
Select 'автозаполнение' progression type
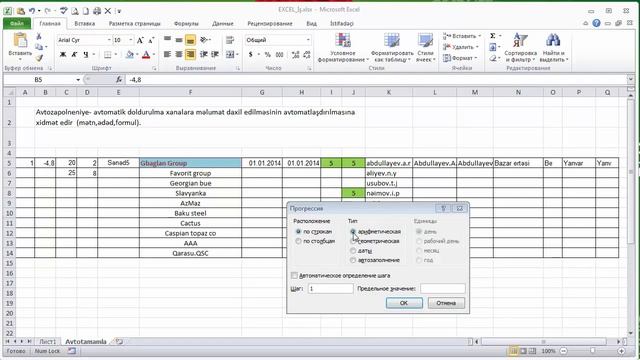pos(353,260)
